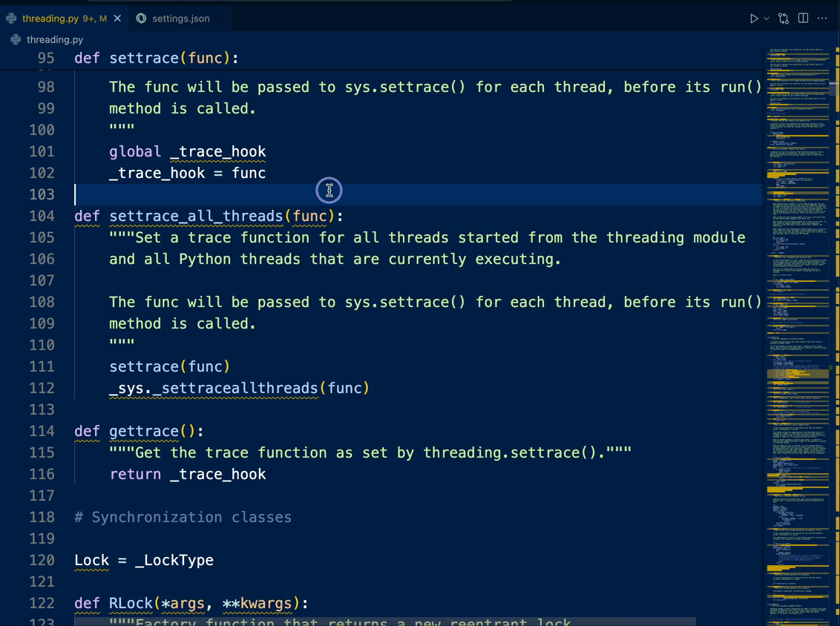Select line 104 via its line number
Viewport: 840px width, 626px height.
46,216
